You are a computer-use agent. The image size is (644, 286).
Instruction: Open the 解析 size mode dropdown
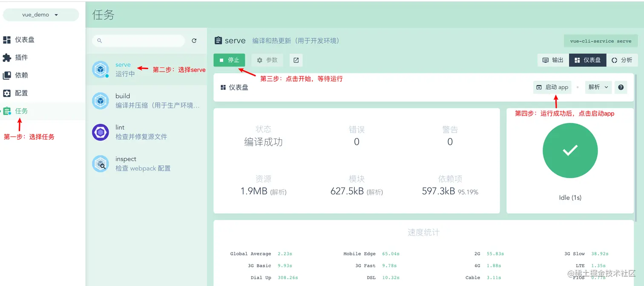pos(598,87)
